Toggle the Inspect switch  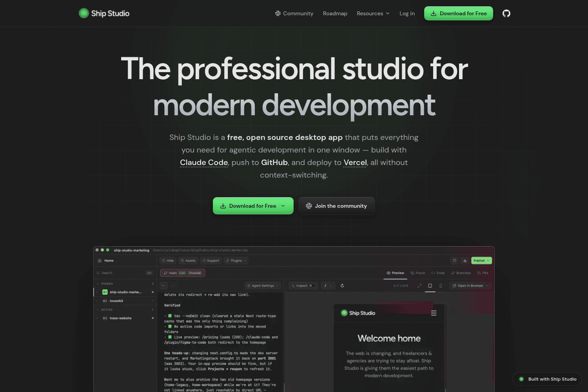tap(312, 286)
